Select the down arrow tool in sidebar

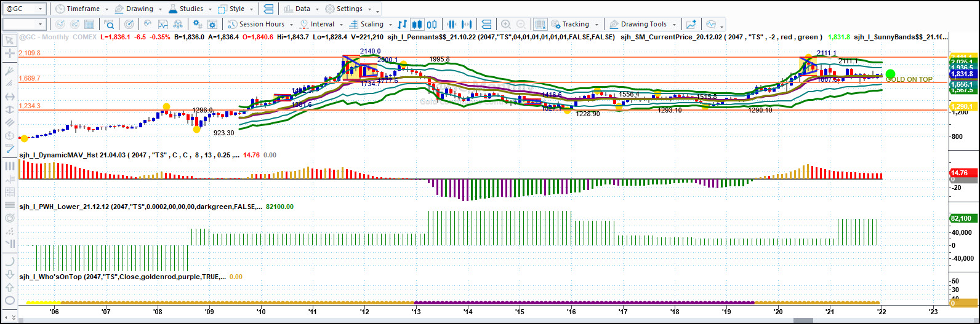[x=9, y=275]
